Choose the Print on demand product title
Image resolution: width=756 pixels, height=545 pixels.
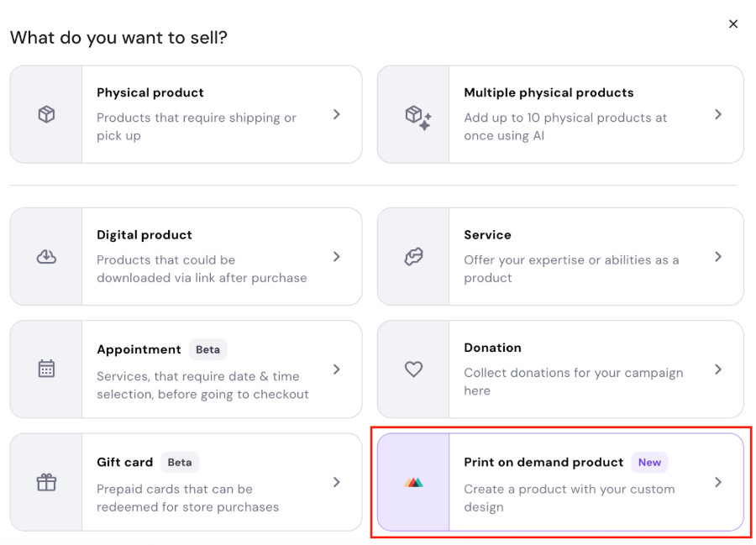click(543, 462)
